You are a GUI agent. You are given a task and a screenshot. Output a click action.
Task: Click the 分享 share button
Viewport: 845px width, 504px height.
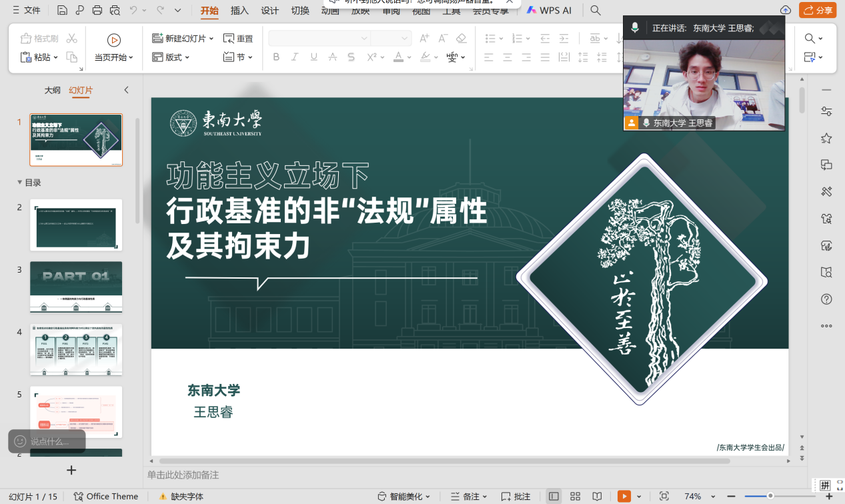818,10
